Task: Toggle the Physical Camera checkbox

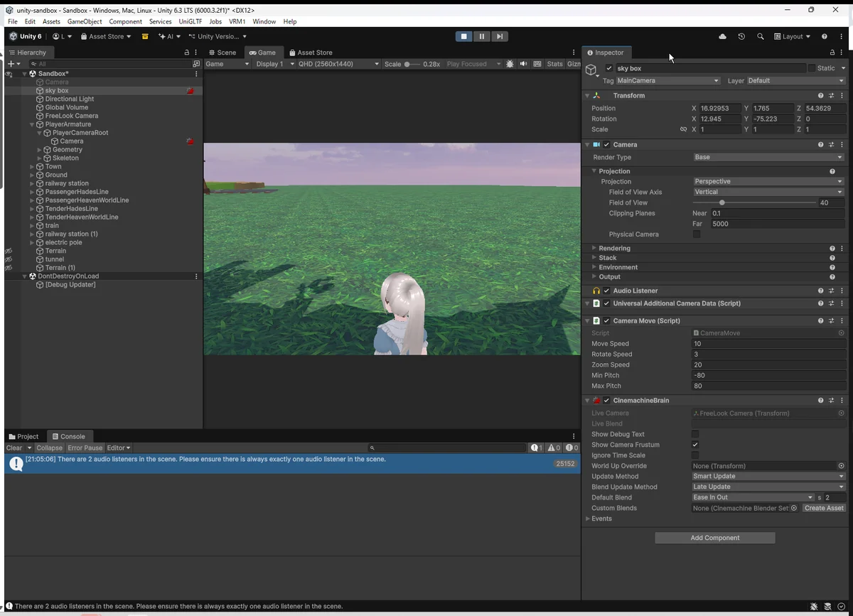Action: point(697,234)
